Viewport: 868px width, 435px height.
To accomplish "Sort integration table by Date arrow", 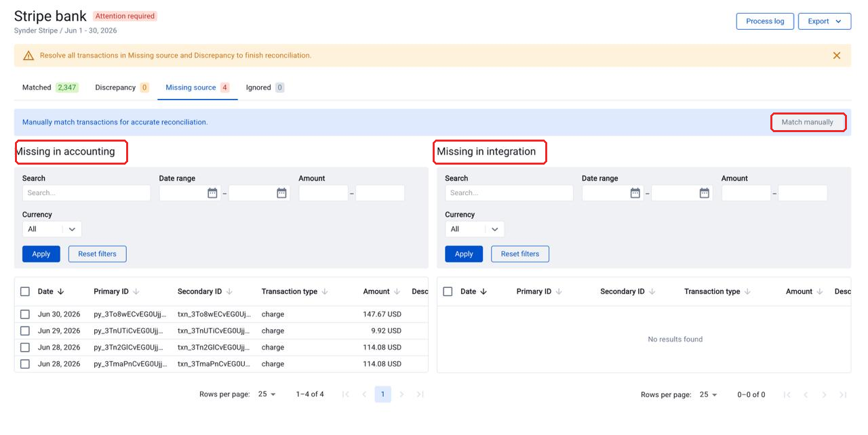I will click(484, 291).
